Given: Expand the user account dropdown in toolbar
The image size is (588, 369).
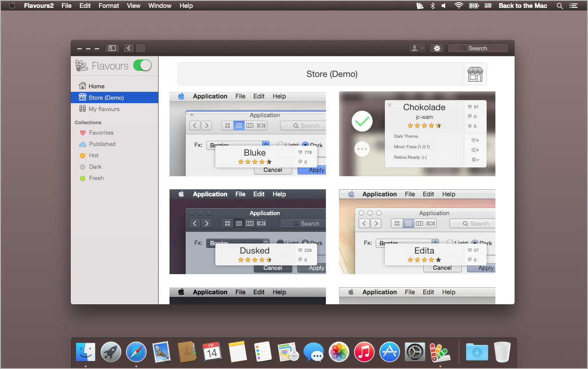Looking at the screenshot, I should tap(416, 48).
